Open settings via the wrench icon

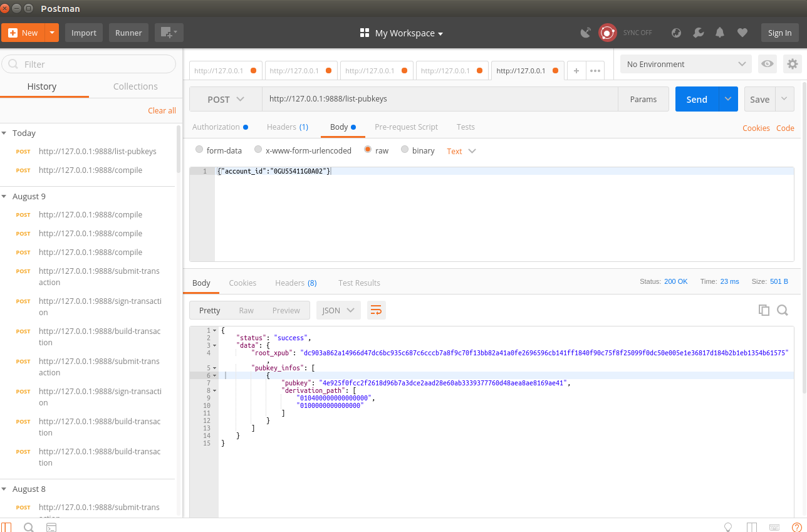click(x=699, y=33)
